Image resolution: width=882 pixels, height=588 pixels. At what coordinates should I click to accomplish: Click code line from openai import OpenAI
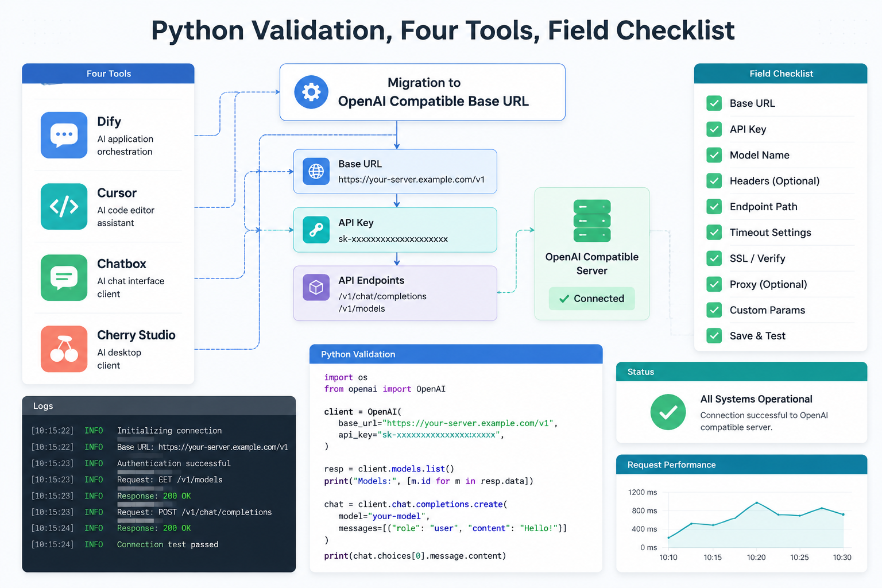coord(385,389)
